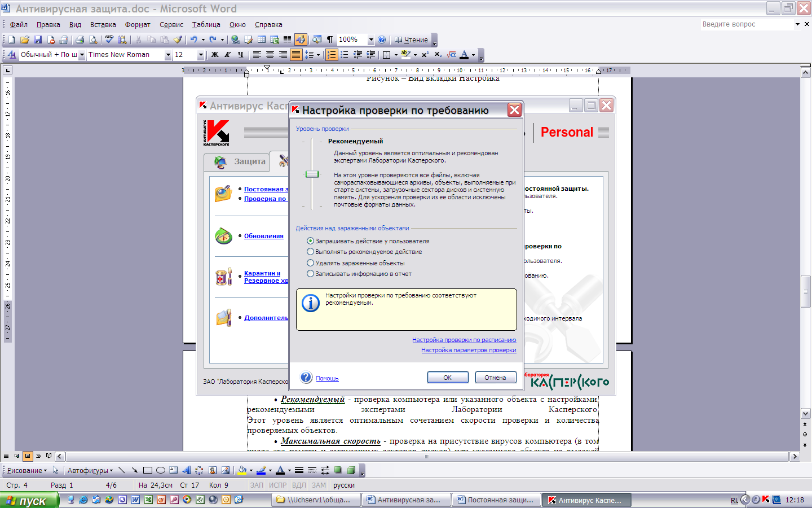812x508 pixels.
Task: Click the Format Painter brush icon
Action: [178, 40]
